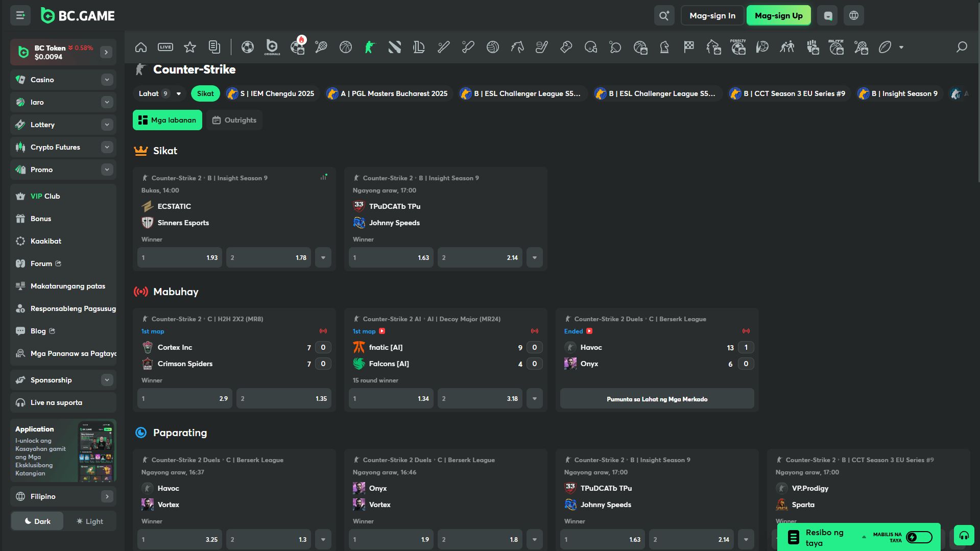Click the Mag-sign In button
The height and width of the screenshot is (551, 980).
[712, 16]
